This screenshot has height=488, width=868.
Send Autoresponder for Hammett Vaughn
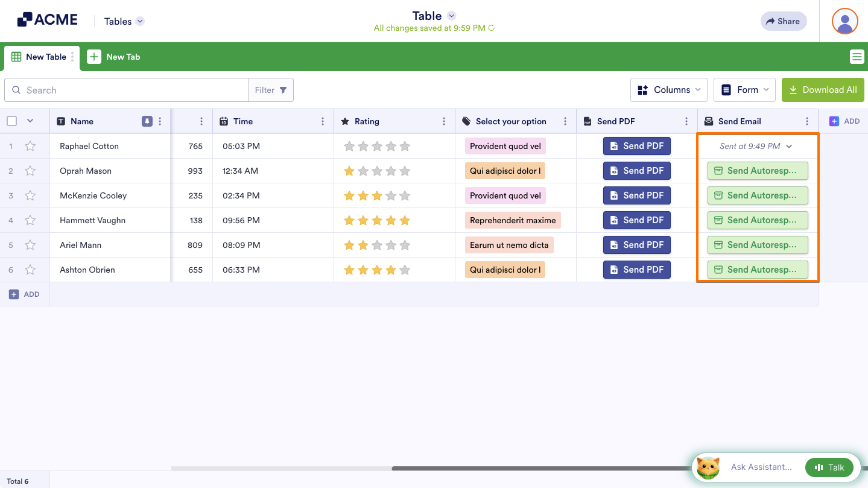[758, 220]
